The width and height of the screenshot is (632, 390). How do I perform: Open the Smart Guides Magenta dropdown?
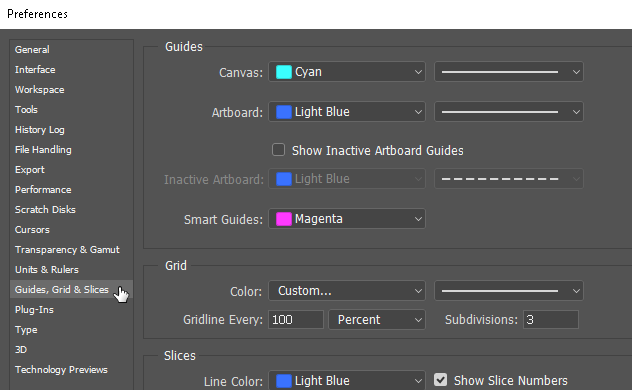347,219
